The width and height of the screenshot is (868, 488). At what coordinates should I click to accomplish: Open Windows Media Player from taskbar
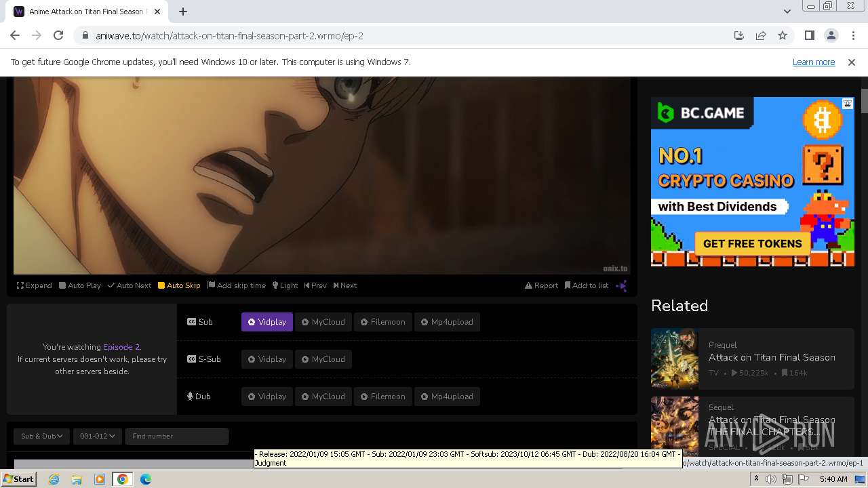[x=100, y=479]
